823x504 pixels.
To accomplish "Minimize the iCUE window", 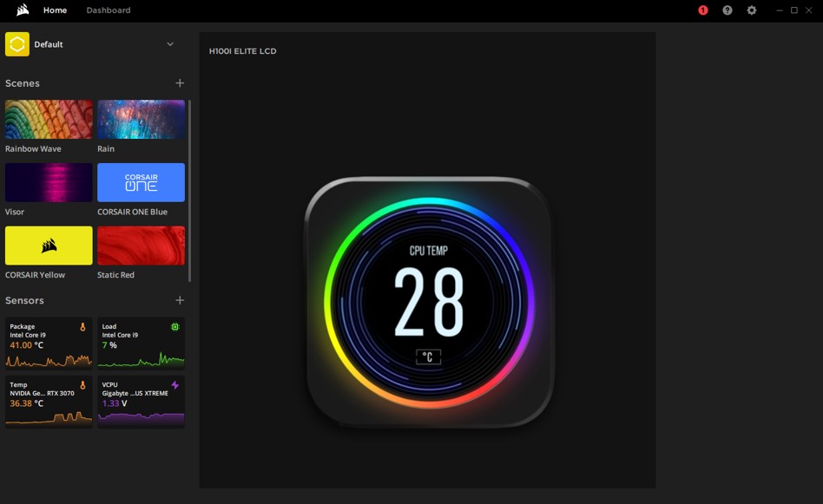I will [780, 10].
